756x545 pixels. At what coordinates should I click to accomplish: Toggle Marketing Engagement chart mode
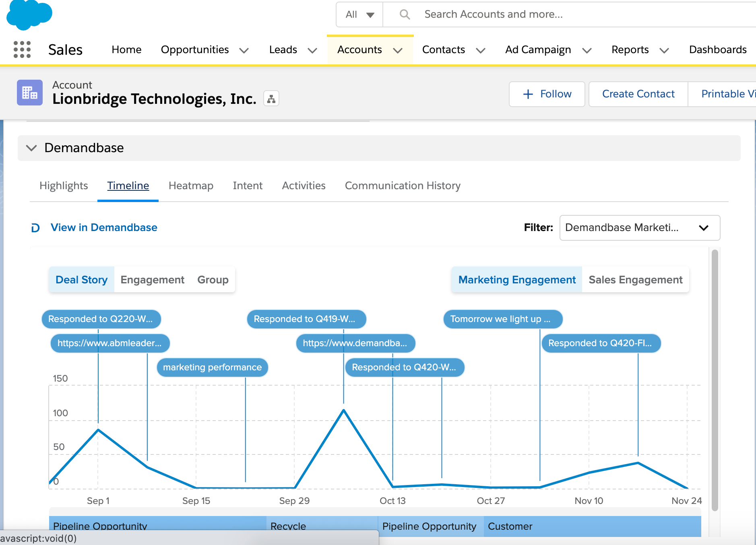coord(517,280)
